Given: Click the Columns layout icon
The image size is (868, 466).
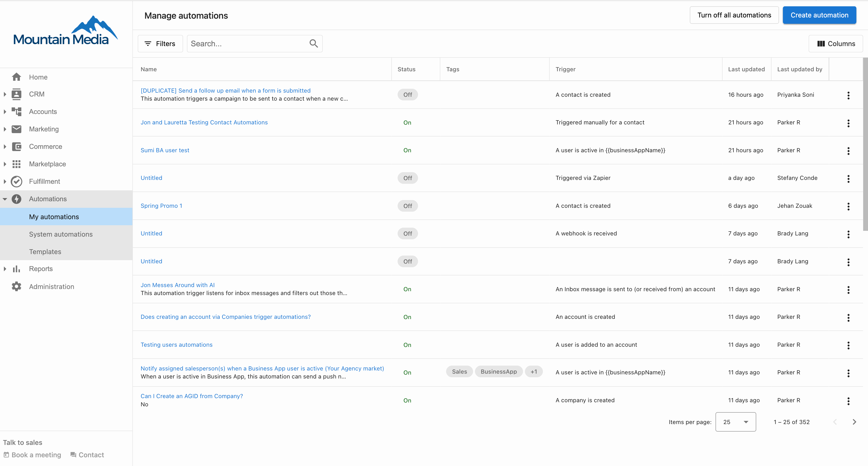Looking at the screenshot, I should [821, 43].
